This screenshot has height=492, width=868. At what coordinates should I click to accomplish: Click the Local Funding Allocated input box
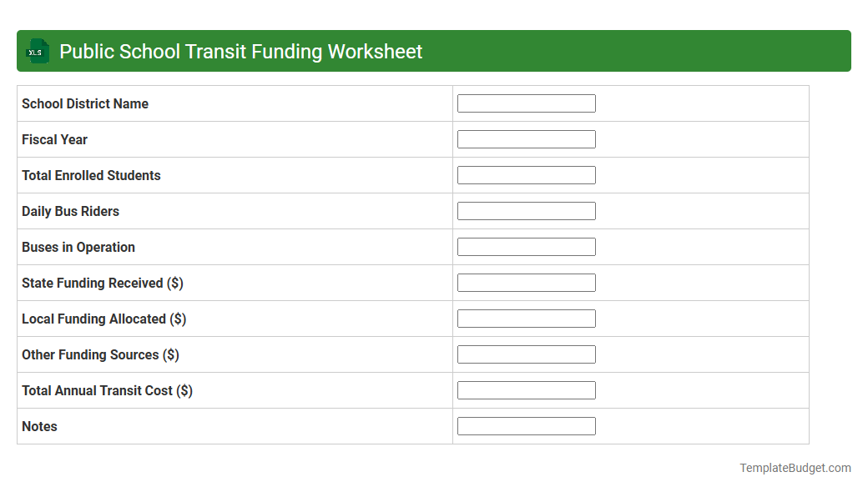(x=526, y=318)
